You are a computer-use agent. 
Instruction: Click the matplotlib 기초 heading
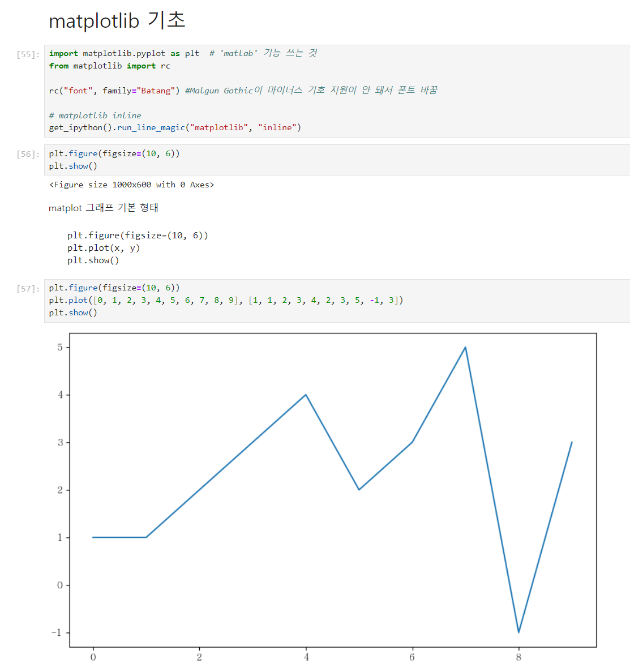point(117,20)
